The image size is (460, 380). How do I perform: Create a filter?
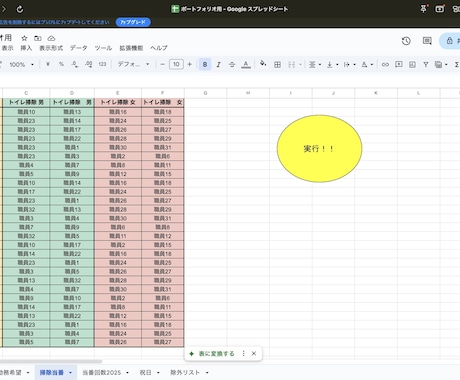point(426,64)
